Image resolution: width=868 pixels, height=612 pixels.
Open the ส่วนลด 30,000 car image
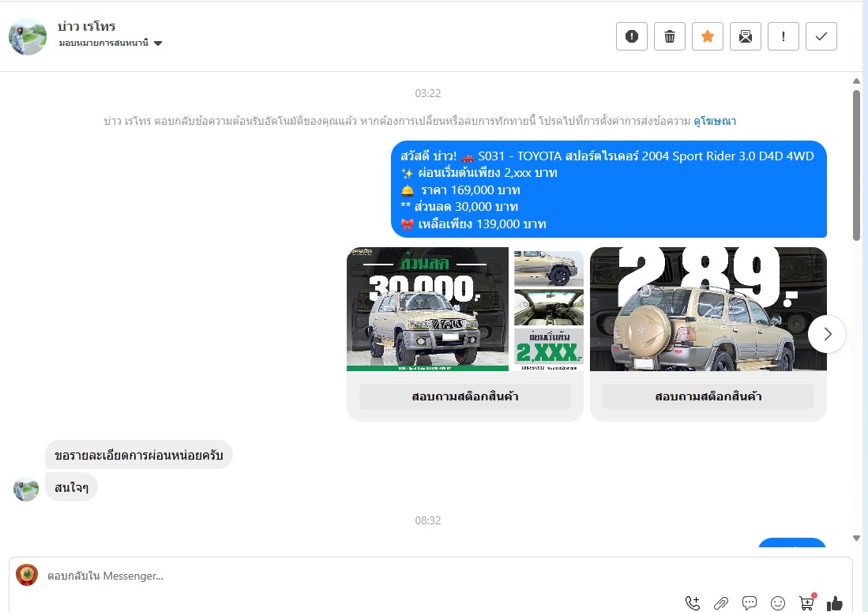465,309
